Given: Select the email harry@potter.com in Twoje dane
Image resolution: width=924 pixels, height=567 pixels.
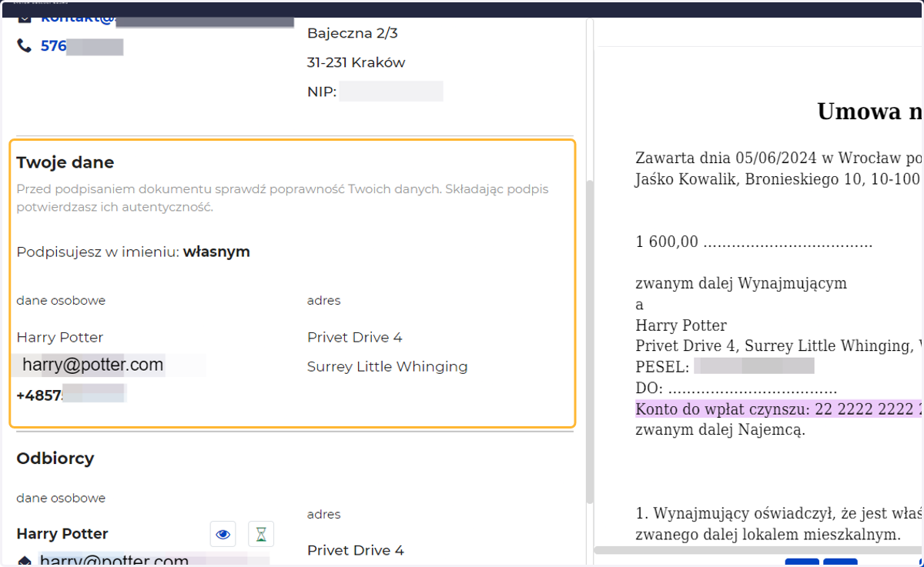Looking at the screenshot, I should pos(92,365).
